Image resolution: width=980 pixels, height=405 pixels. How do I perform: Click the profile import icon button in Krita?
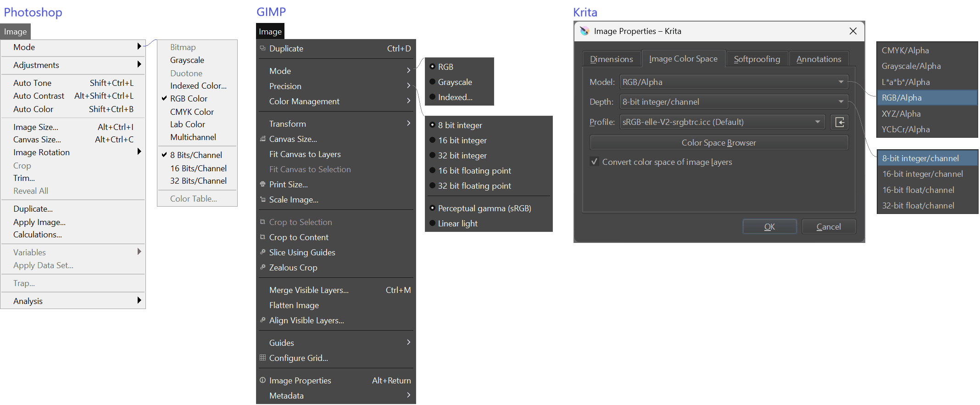[840, 122]
